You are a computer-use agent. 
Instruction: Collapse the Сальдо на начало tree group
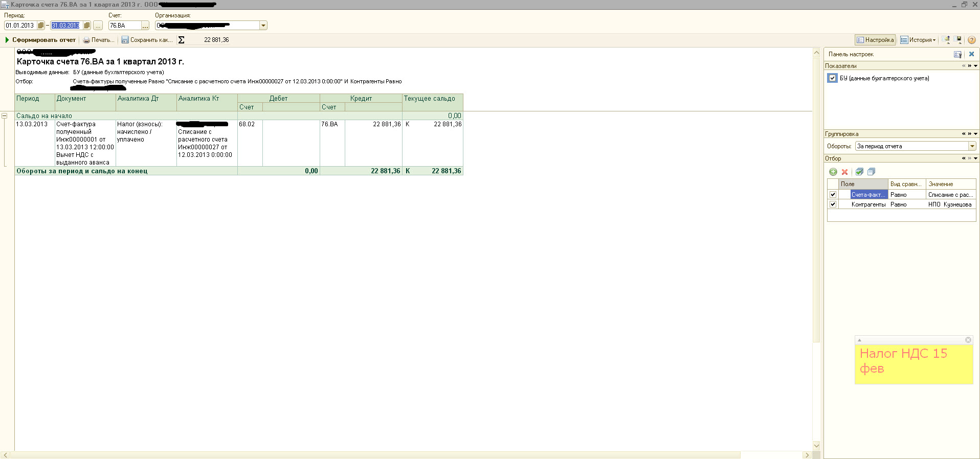click(5, 116)
